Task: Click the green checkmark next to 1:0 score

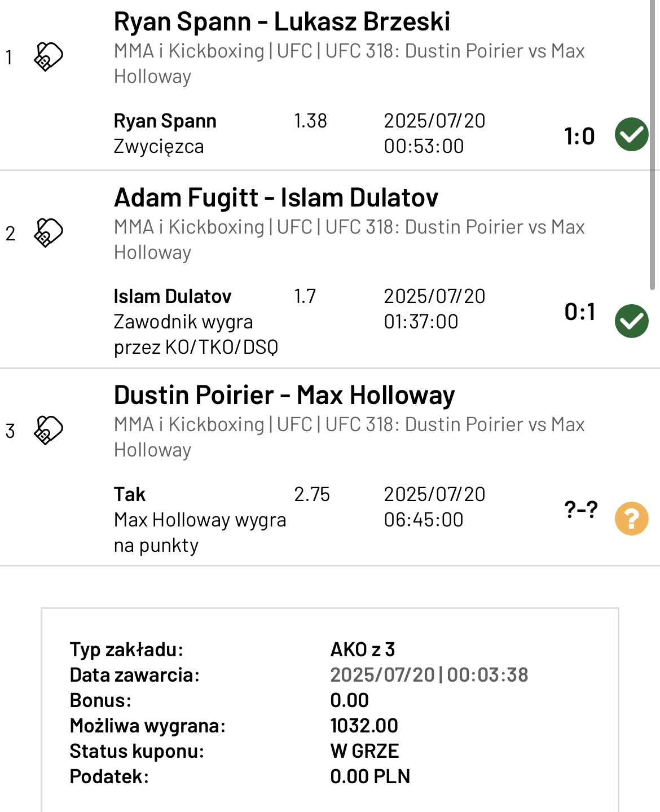Action: coord(631,134)
